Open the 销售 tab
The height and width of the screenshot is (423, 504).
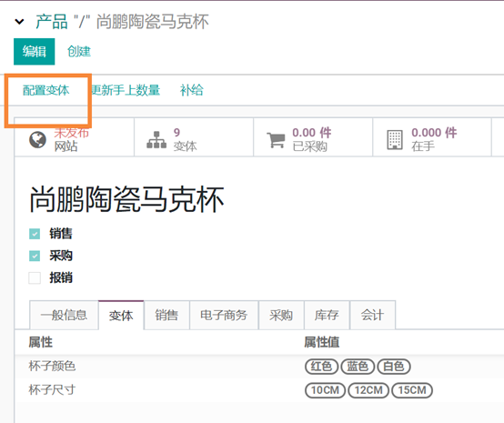[x=166, y=315]
